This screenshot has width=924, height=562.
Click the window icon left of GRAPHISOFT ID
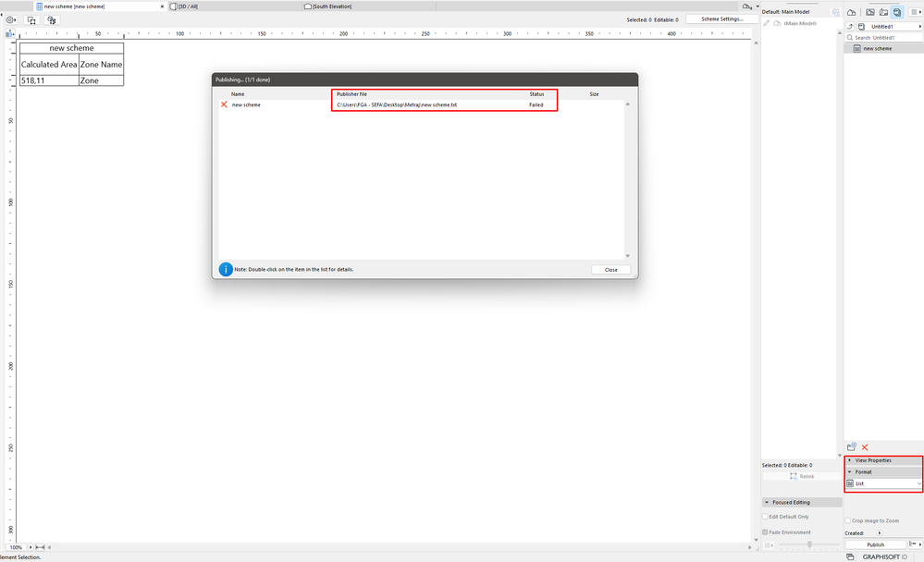[850, 556]
